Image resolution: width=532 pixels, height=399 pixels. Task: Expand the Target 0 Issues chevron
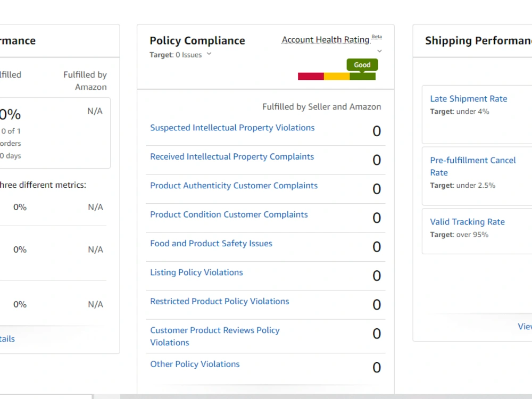click(x=209, y=54)
